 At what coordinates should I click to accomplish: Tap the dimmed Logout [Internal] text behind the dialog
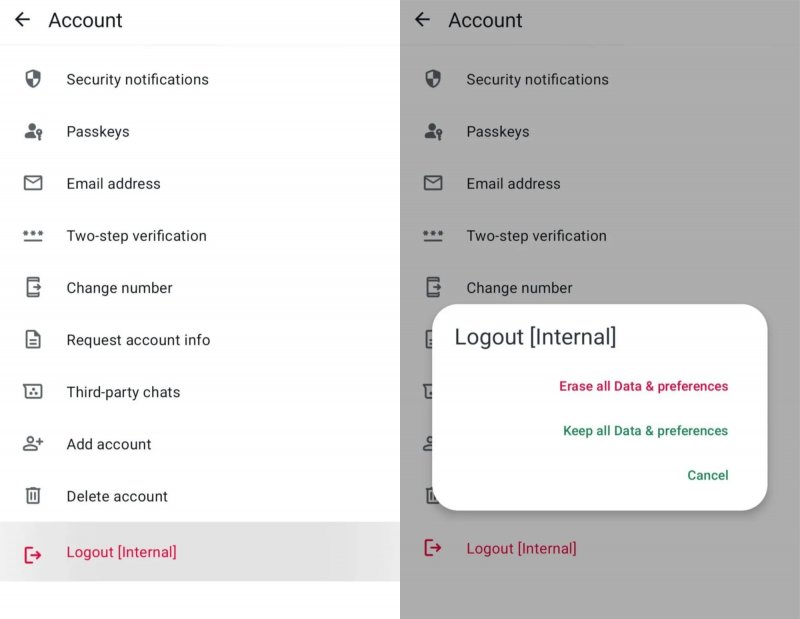click(x=521, y=548)
